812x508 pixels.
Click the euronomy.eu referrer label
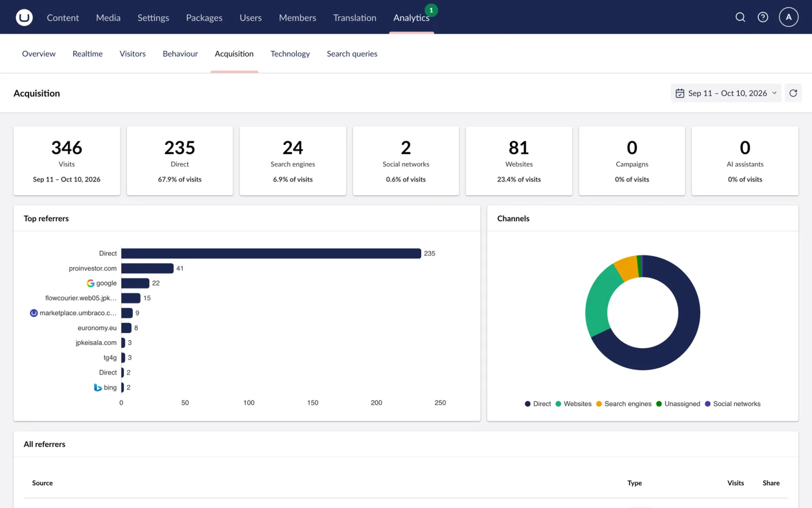[x=97, y=328]
